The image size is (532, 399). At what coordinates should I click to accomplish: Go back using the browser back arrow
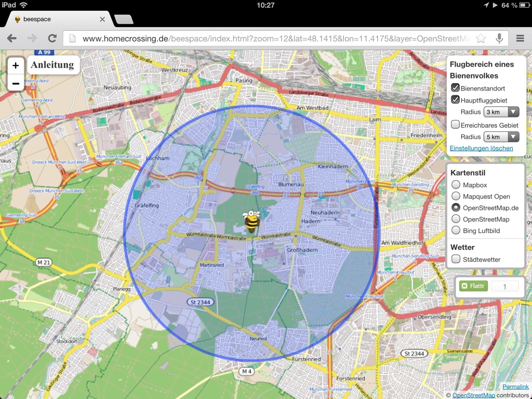pyautogui.click(x=11, y=38)
